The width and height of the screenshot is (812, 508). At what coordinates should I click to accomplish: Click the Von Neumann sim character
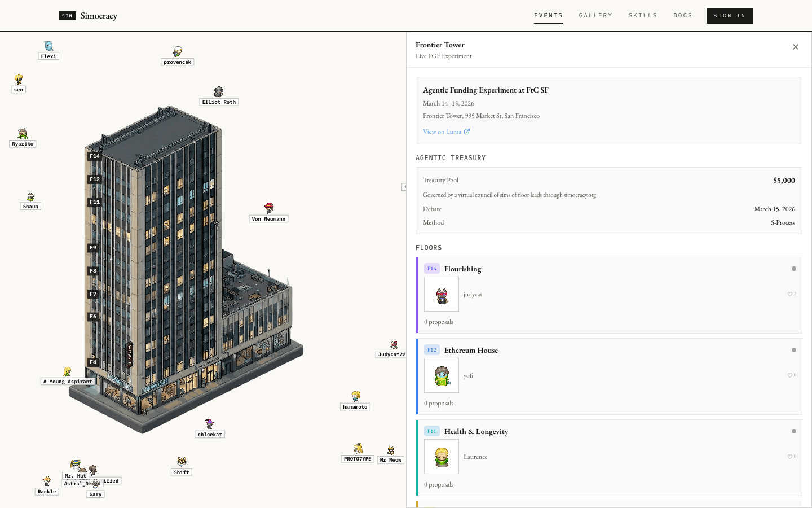coord(269,208)
